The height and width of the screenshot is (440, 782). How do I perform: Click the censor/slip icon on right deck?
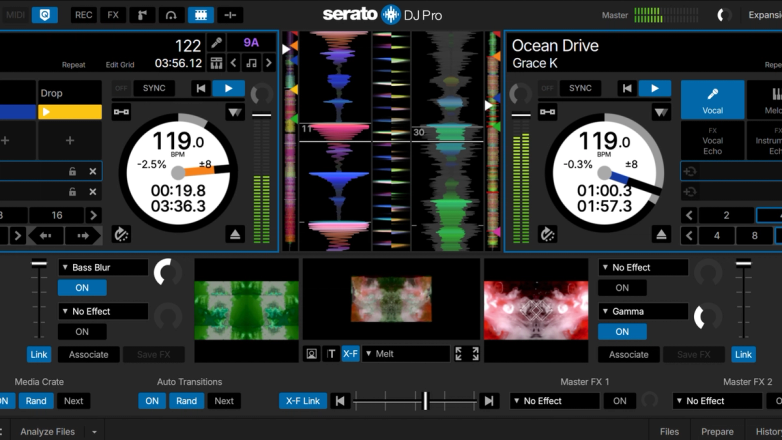tap(547, 234)
